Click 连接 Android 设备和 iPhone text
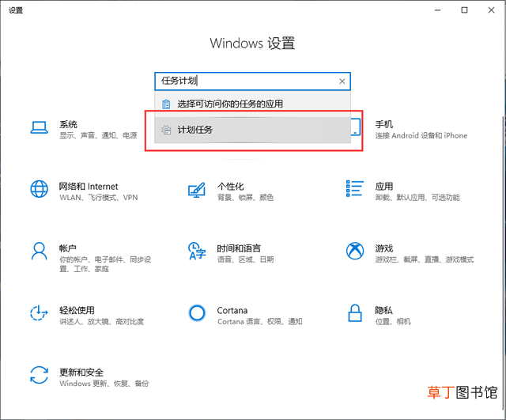 point(421,135)
